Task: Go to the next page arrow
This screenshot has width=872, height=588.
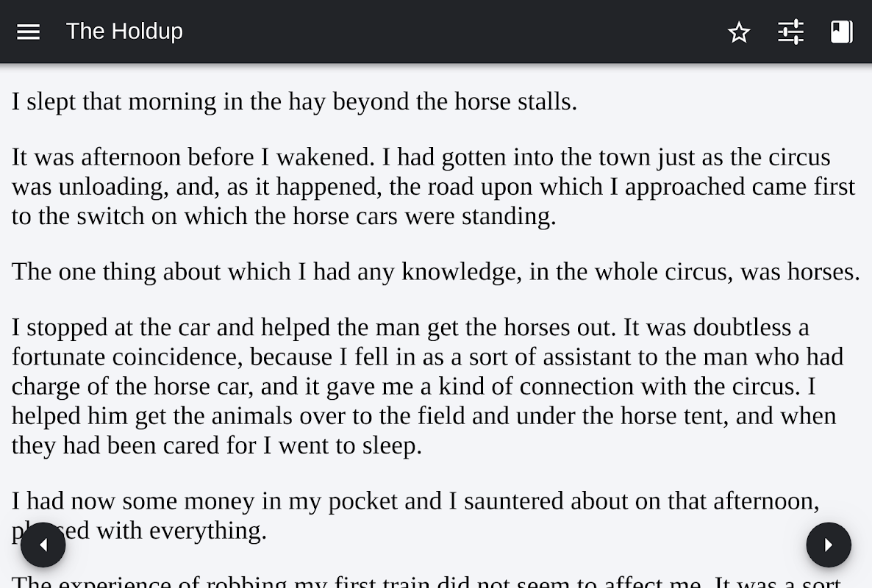Action: pyautogui.click(x=829, y=545)
